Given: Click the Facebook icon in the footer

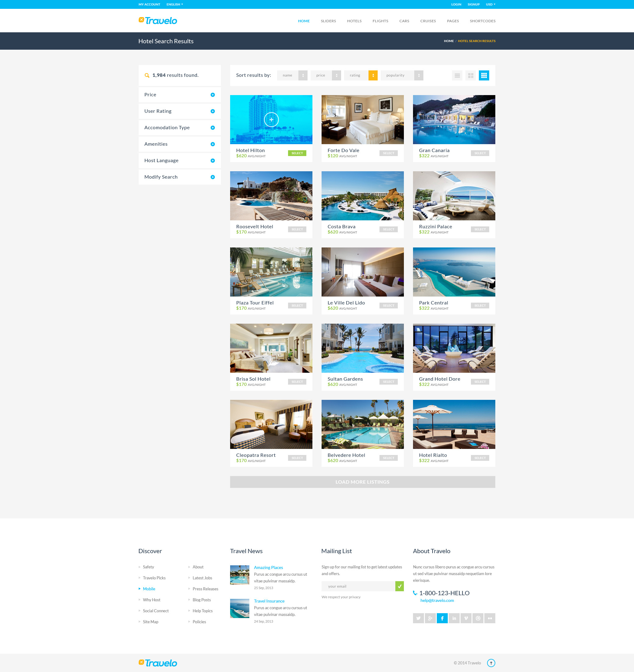Looking at the screenshot, I should coord(442,618).
